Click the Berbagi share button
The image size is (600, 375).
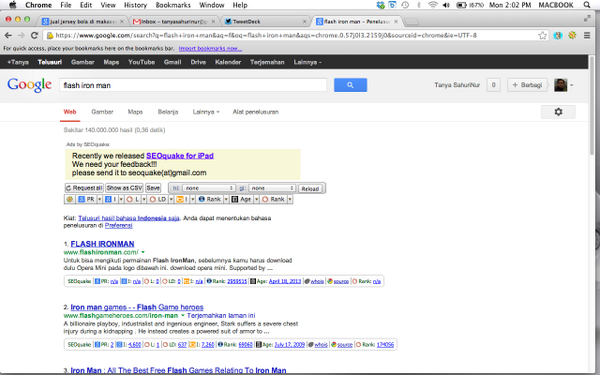point(527,85)
